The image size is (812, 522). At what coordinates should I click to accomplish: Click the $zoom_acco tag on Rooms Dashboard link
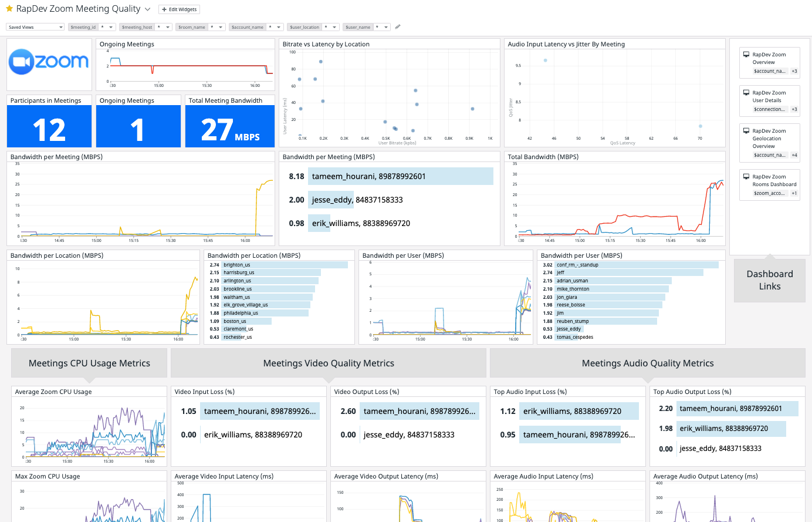coord(769,193)
